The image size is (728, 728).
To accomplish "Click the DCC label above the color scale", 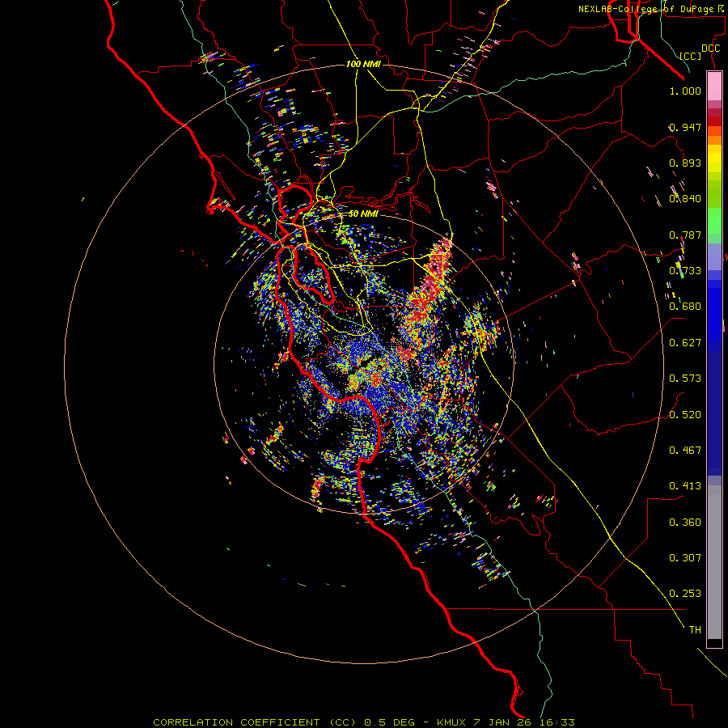I will click(710, 49).
